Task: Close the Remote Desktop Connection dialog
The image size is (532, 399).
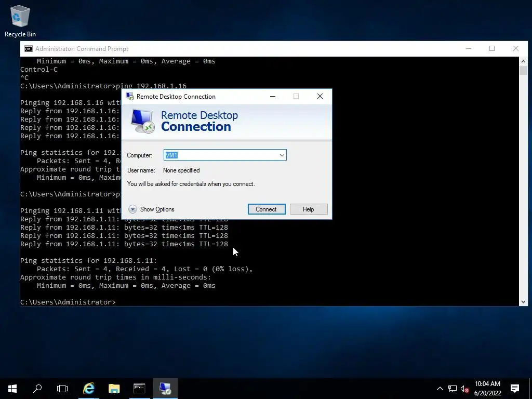Action: [320, 96]
